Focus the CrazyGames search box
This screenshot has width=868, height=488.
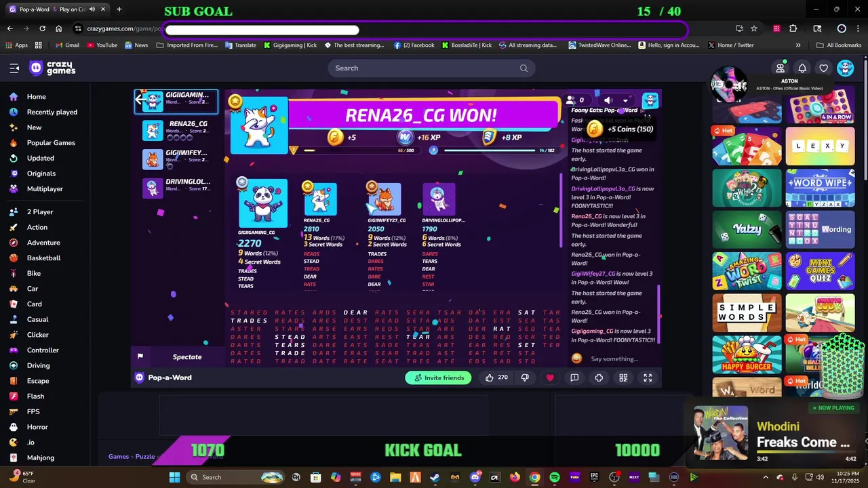coord(431,68)
